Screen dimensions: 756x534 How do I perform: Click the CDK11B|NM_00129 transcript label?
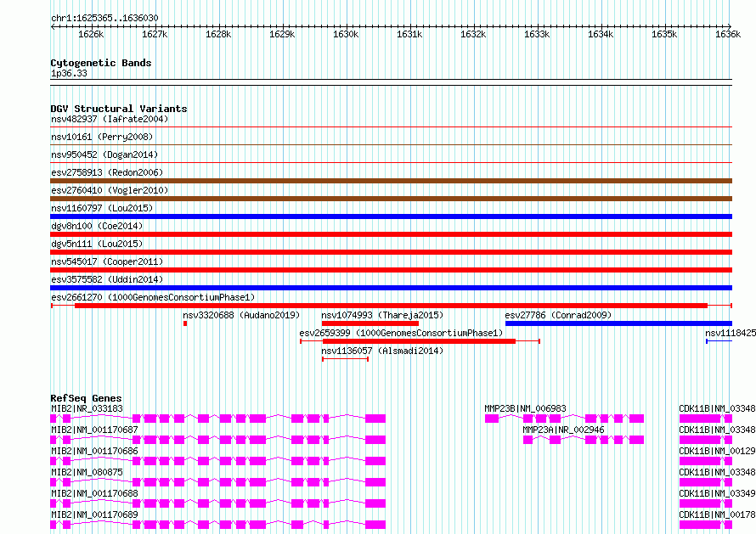click(718, 451)
